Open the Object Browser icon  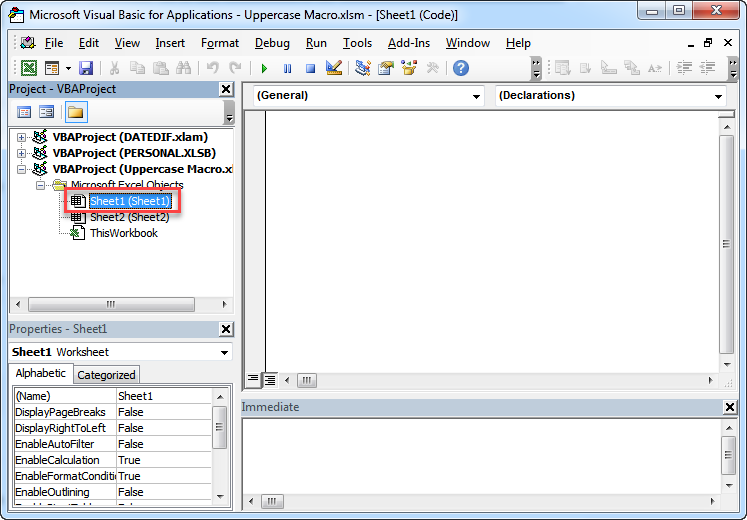point(409,68)
